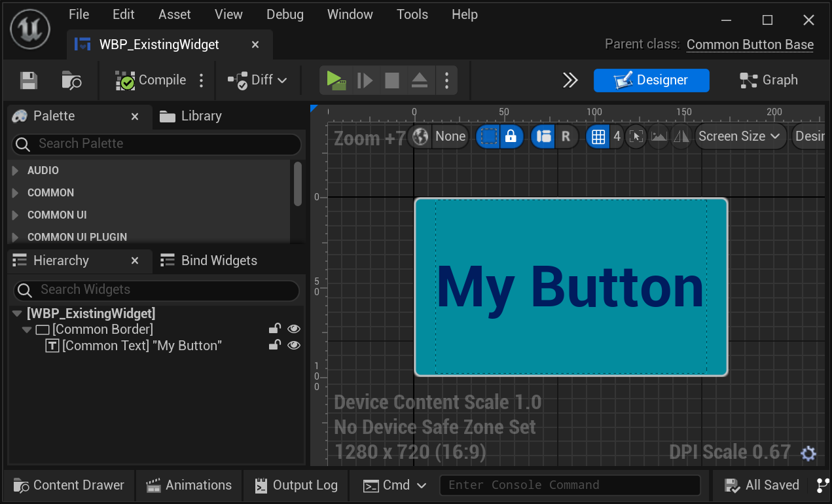Collapse the WBP_ExistingWidget root node

click(18, 314)
